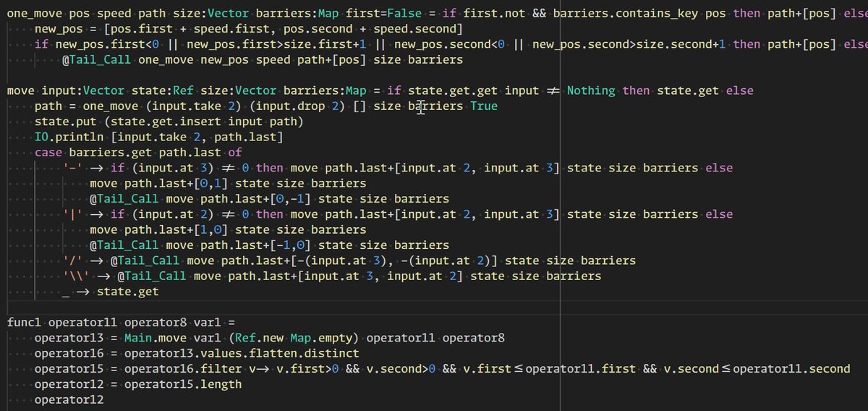Click operator13 at its assignment start
This screenshot has width=868, height=411.
tap(69, 337)
